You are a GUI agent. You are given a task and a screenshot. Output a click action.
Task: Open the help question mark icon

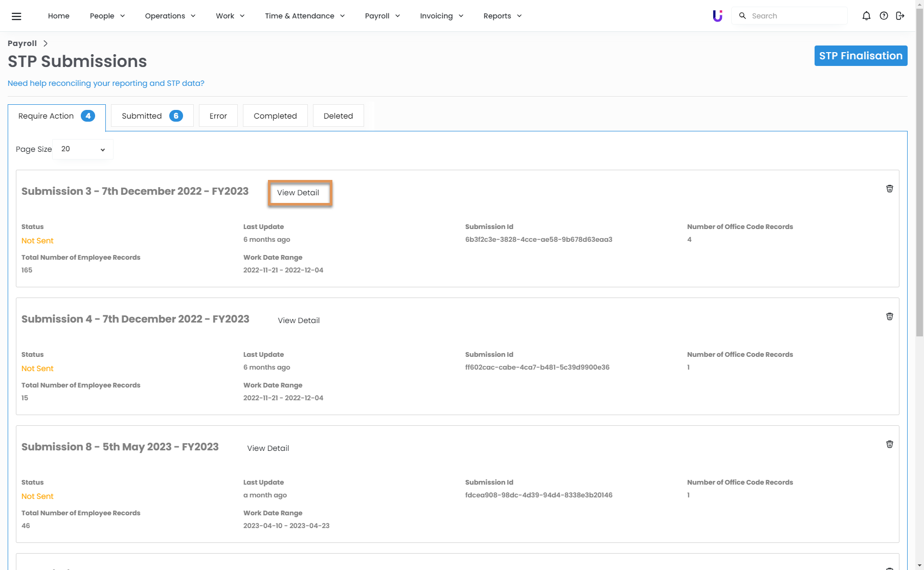click(x=884, y=16)
